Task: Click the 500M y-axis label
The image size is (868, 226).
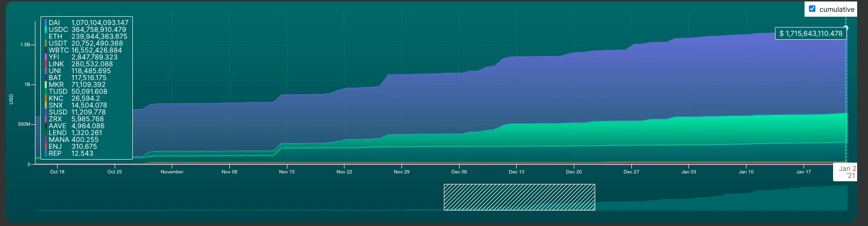Action: (x=24, y=124)
